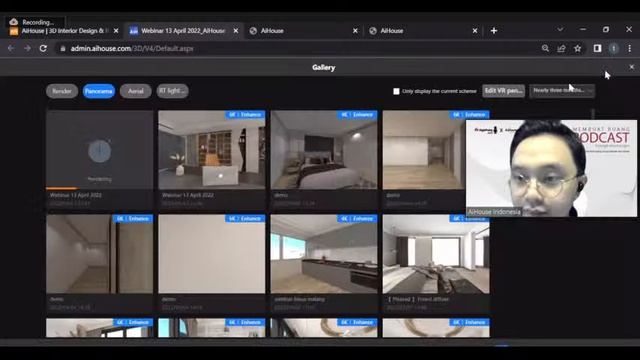Open the bedroom demo panorama thumbnail

[324, 149]
